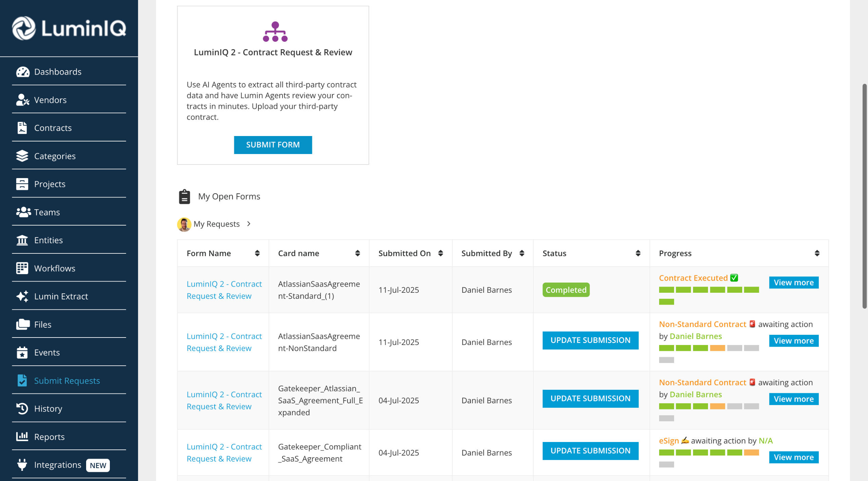Open Contracts in the sidebar
The image size is (868, 481).
click(x=53, y=128)
